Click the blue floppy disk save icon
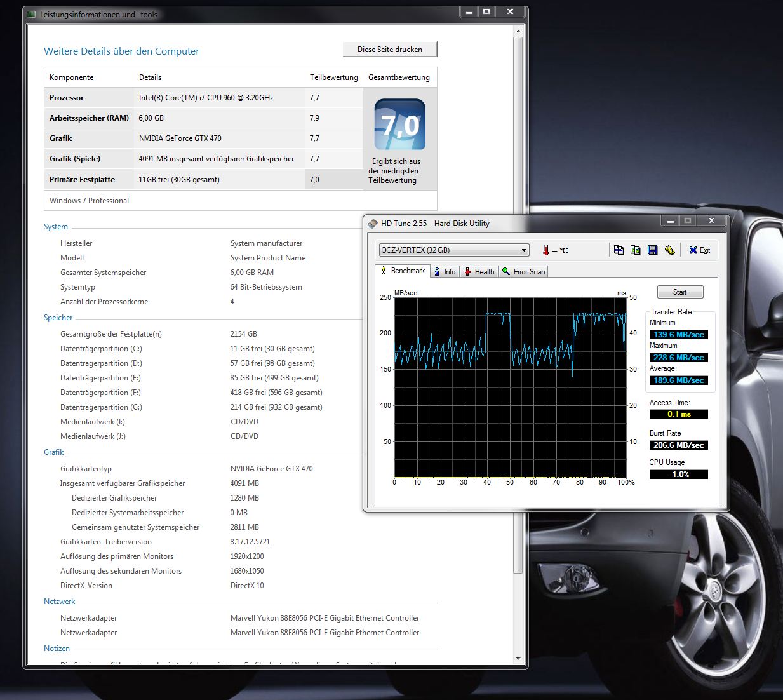The image size is (783, 700). pyautogui.click(x=652, y=250)
